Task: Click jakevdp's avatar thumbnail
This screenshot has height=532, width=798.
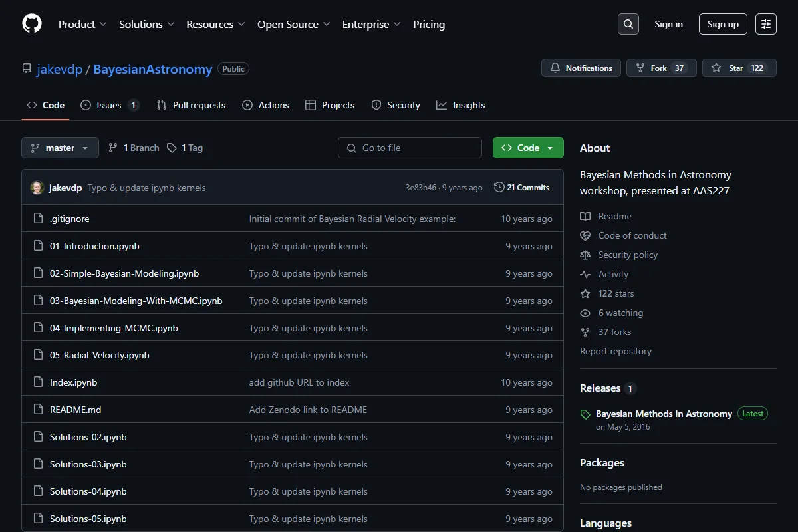Action: point(37,188)
